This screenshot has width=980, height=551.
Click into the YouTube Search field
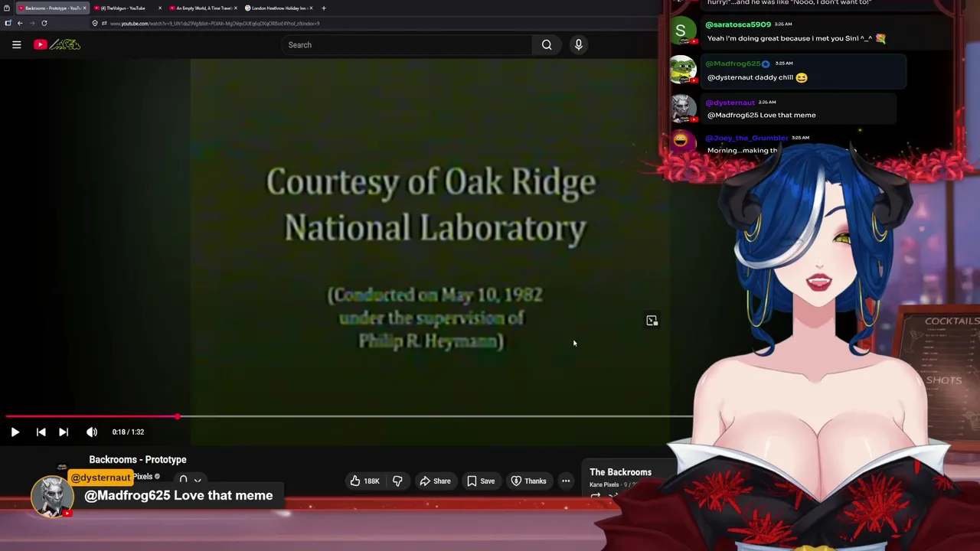[x=406, y=44]
